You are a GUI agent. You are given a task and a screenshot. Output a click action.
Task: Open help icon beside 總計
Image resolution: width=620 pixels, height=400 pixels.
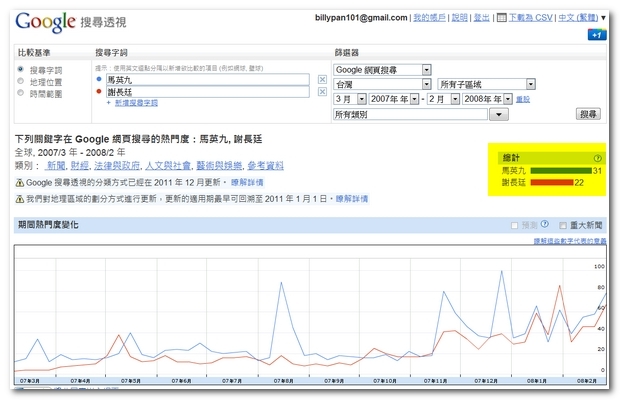click(x=597, y=158)
